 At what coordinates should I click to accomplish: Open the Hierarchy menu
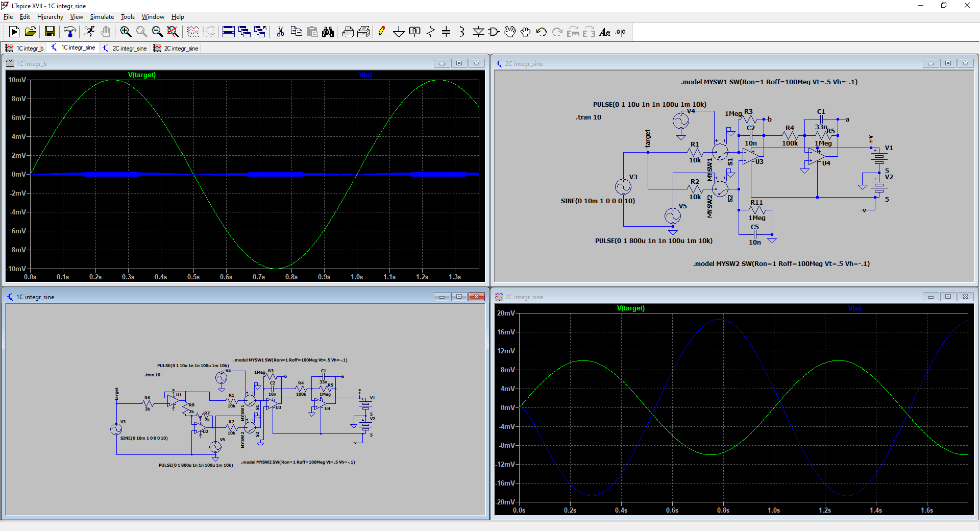(x=50, y=17)
